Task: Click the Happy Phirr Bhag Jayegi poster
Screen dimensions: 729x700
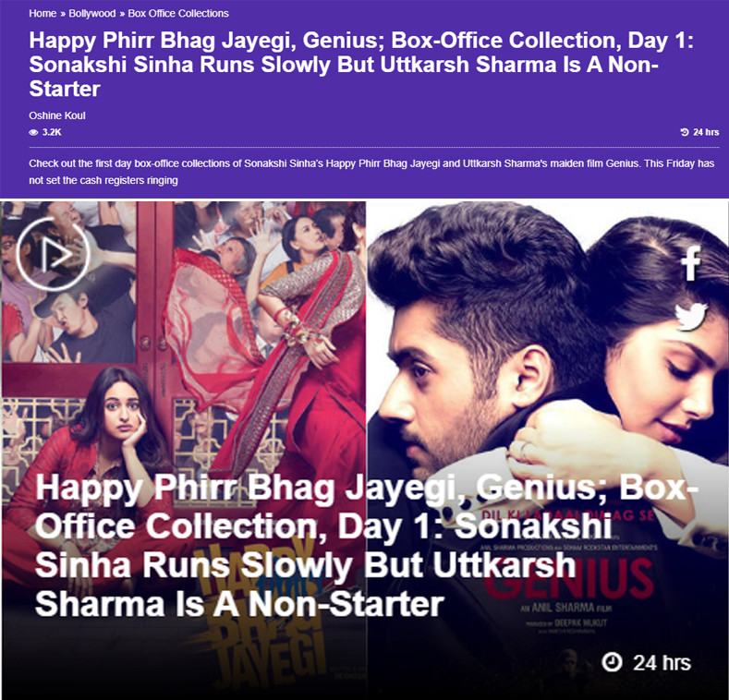Action: pyautogui.click(x=184, y=450)
